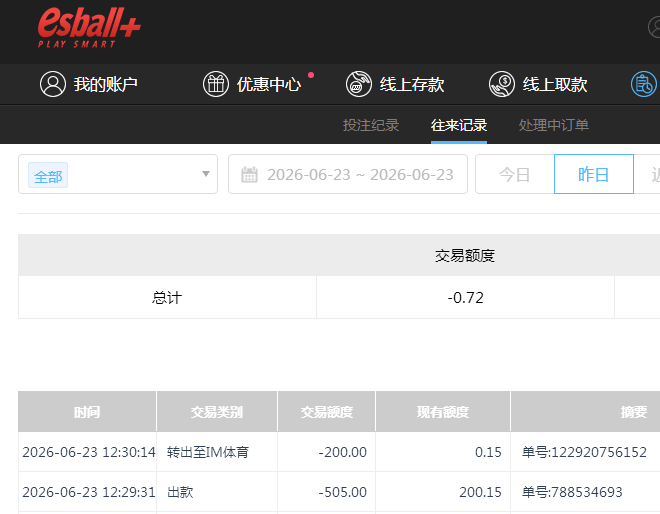Open the 2026-06-23 date range field
Screen dimensions: 660x514
[348, 174]
